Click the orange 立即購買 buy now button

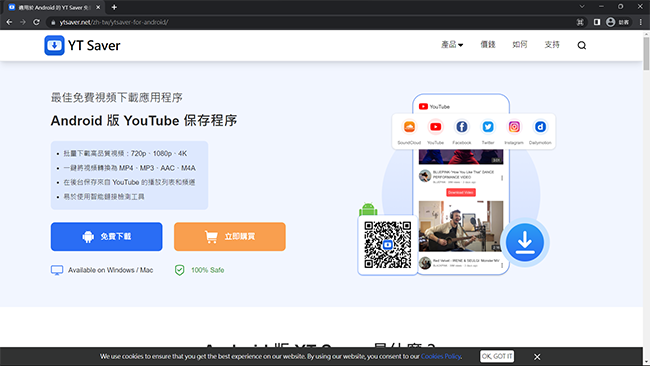tap(230, 237)
